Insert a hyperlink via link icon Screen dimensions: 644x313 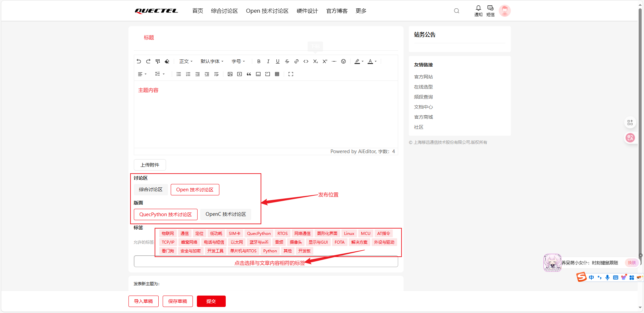[296, 61]
